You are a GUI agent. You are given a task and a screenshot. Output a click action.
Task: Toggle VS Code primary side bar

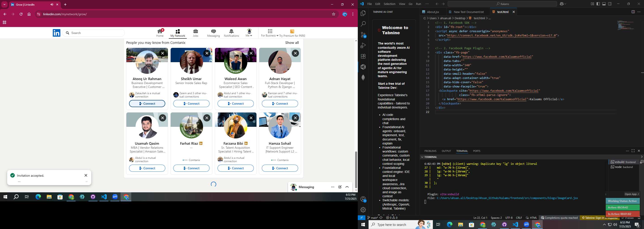tap(598, 4)
